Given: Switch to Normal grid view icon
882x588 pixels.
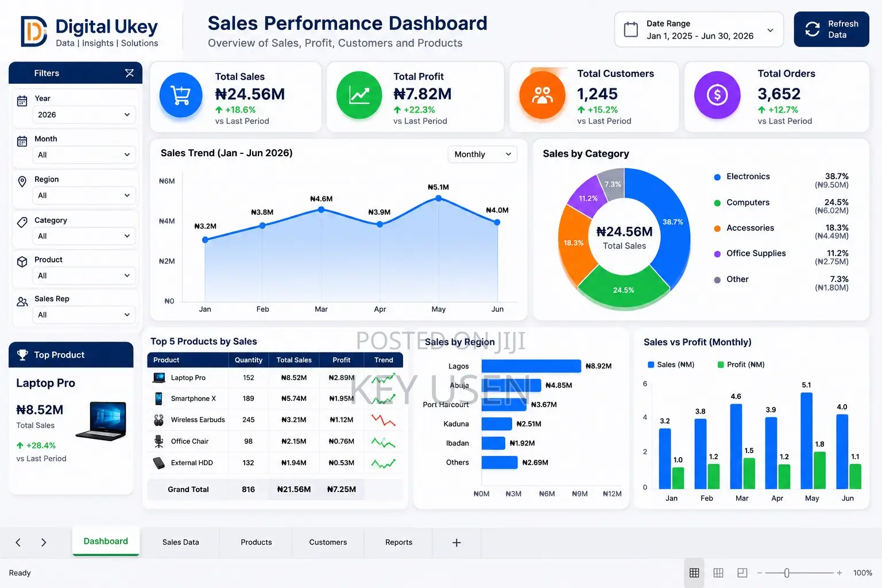Looking at the screenshot, I should tap(694, 572).
